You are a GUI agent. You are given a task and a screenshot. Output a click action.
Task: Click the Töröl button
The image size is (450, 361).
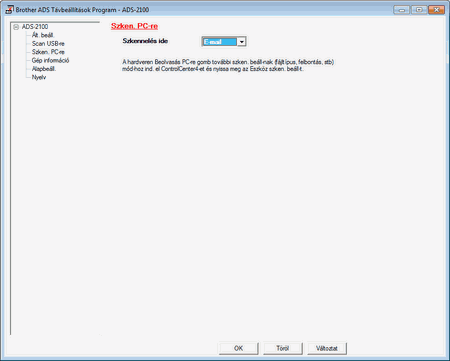pos(283,348)
